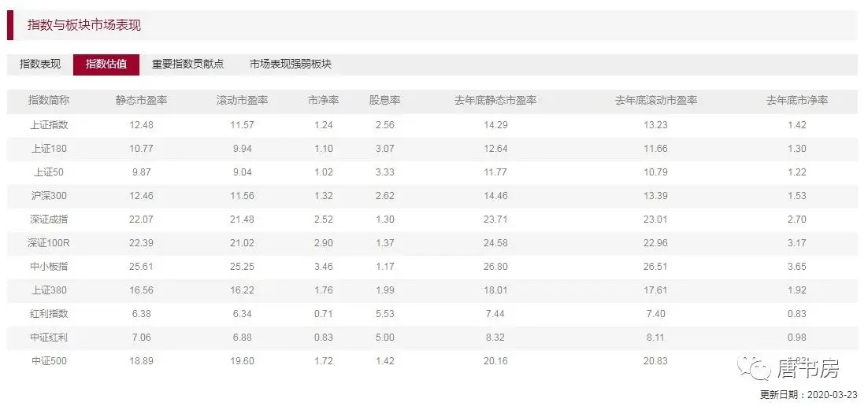Screen dimensions: 868x406
Task: Click the 深证成指 index name
Action: pyautogui.click(x=49, y=220)
